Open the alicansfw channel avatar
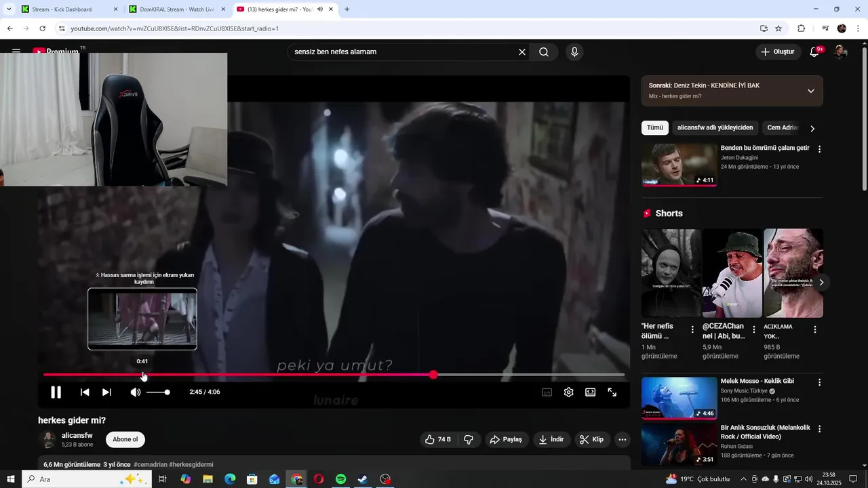The image size is (868, 488). coord(47,439)
